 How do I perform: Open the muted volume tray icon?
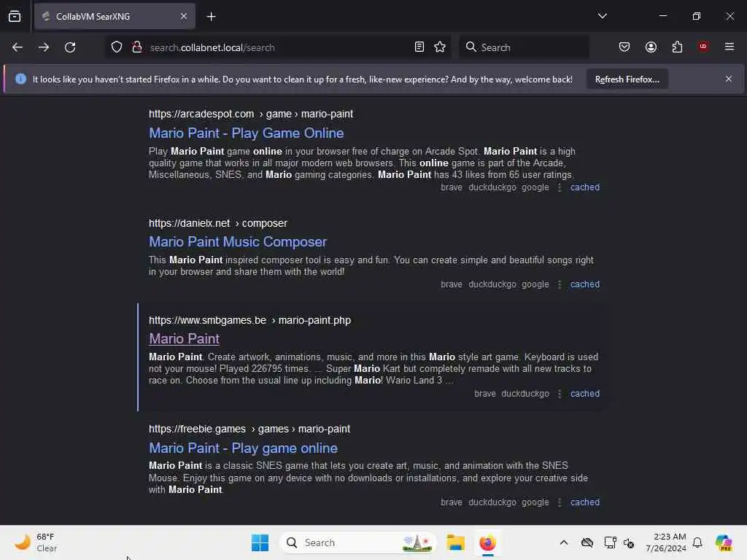point(629,542)
